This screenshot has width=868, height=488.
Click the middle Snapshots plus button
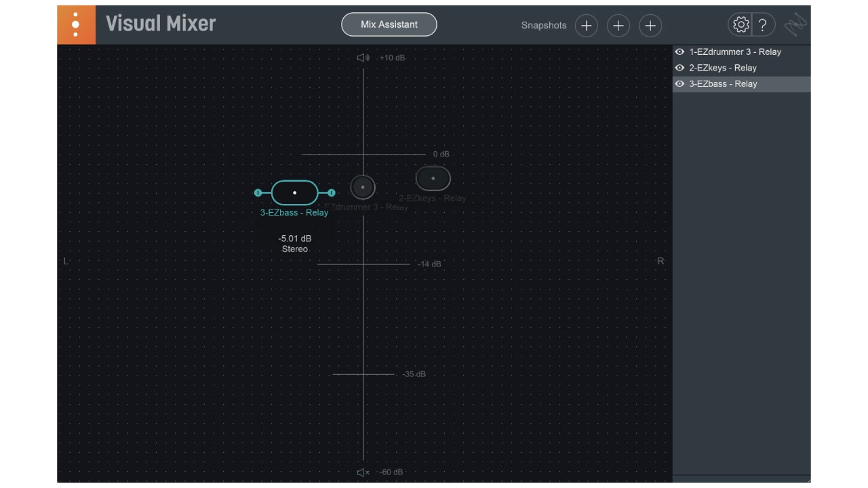[618, 25]
